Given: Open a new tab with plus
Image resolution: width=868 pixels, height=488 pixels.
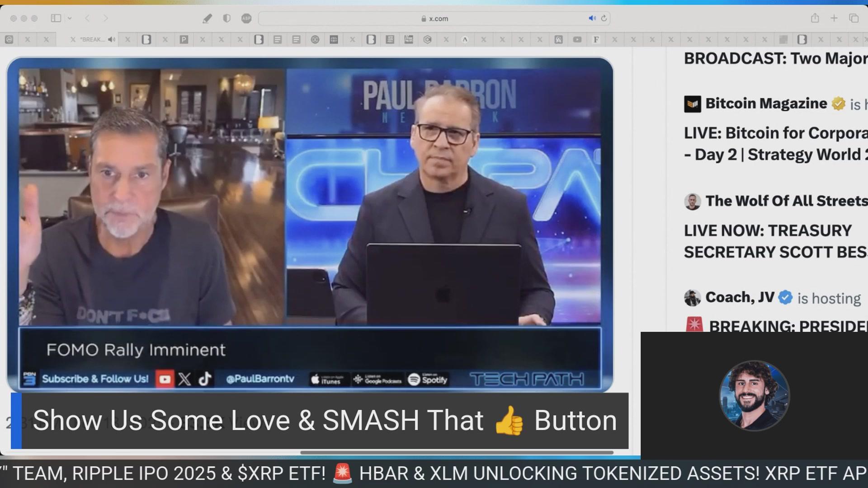Looking at the screenshot, I should click(x=834, y=18).
